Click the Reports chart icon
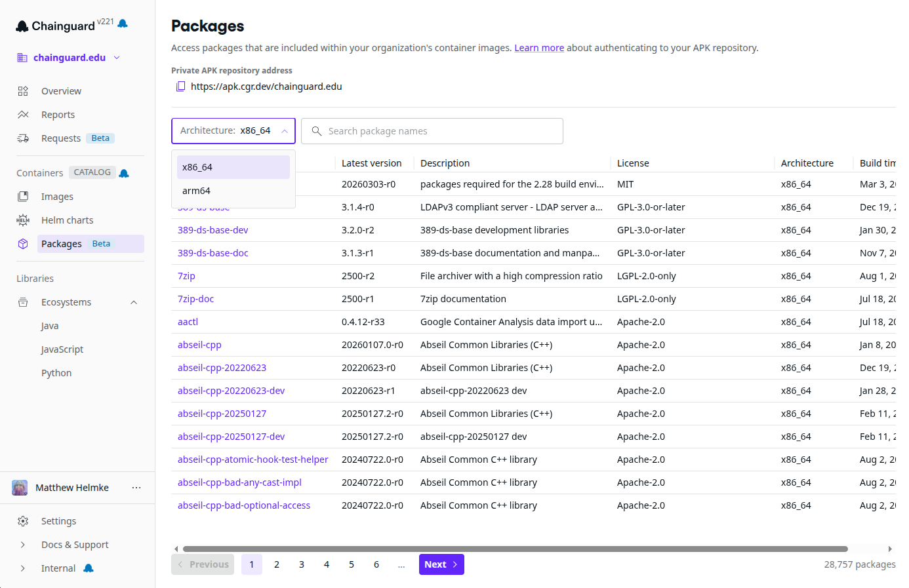Screen dimensions: 909x588 [x=23, y=115]
